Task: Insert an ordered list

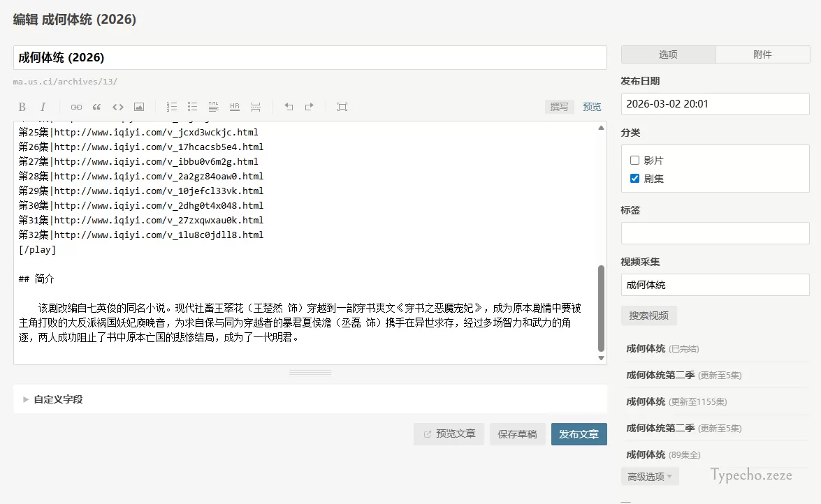Action: pyautogui.click(x=172, y=107)
